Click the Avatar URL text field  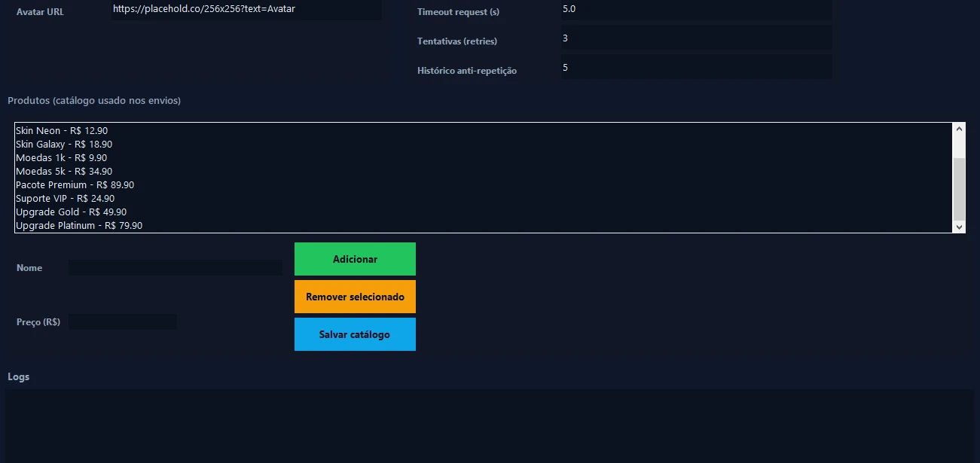pos(246,11)
